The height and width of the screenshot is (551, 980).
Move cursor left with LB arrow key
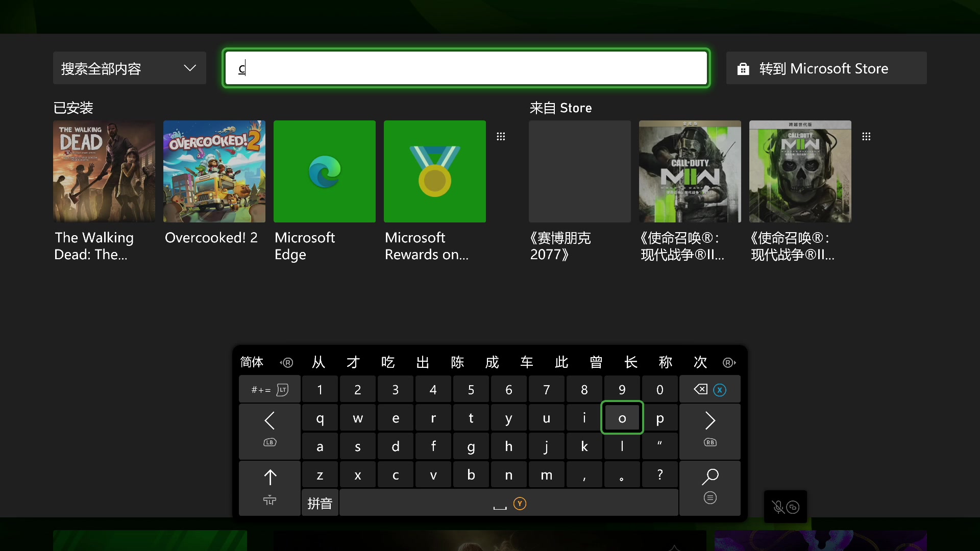(x=269, y=432)
